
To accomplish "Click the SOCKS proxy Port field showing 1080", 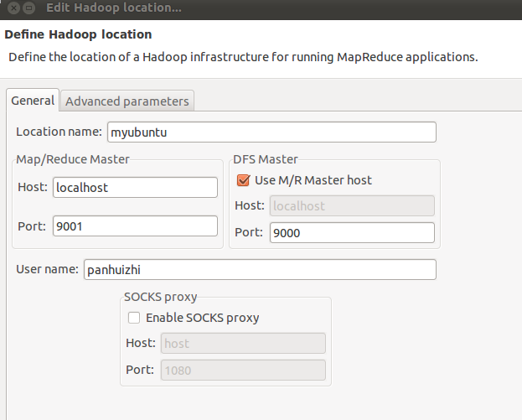I will (243, 370).
